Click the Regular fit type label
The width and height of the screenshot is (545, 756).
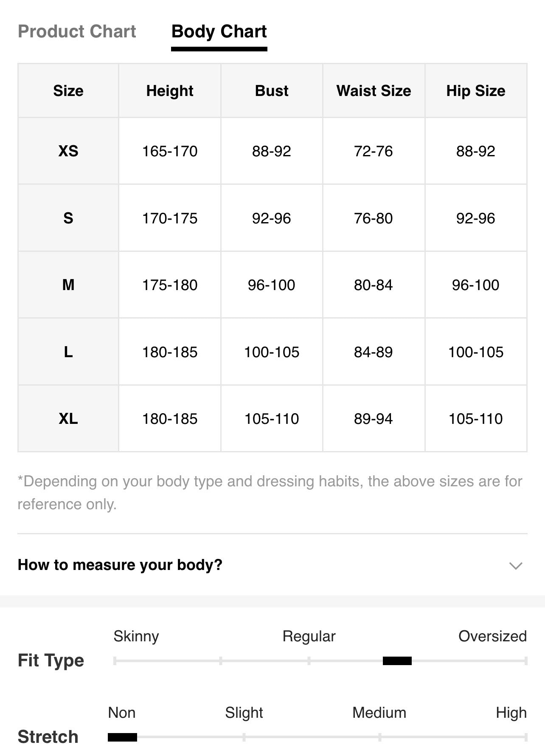click(x=309, y=636)
